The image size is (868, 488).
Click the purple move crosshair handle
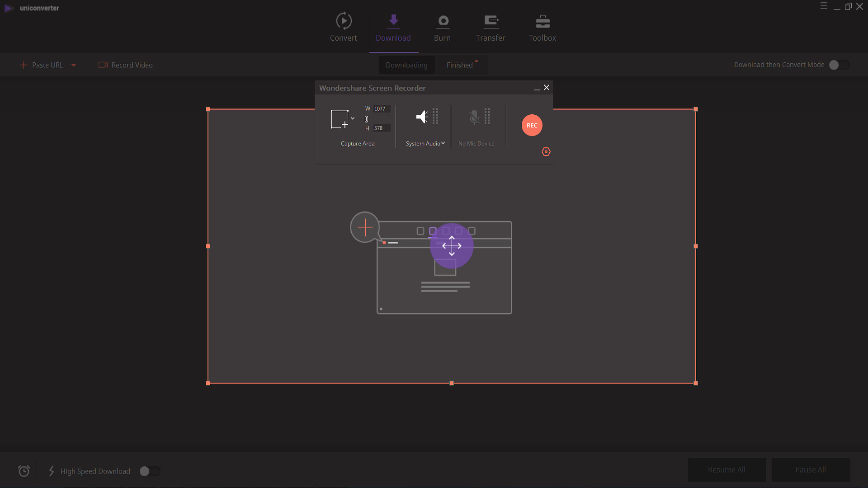tap(452, 246)
